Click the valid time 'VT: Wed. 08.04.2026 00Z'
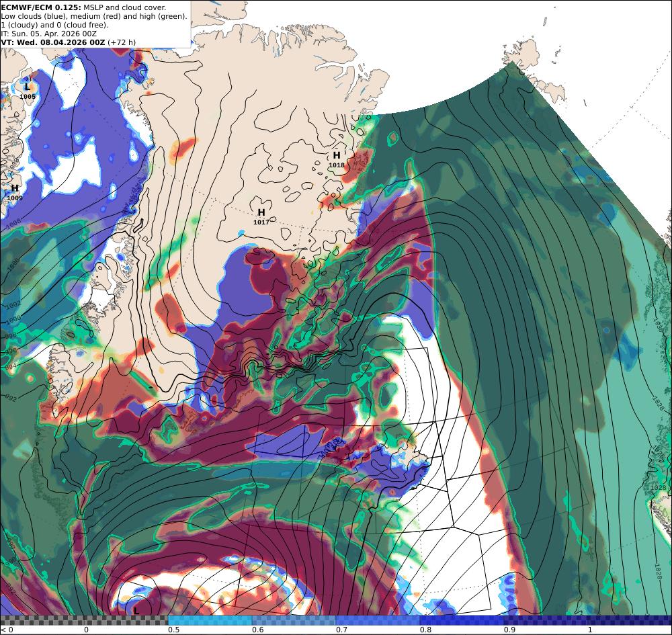This screenshot has width=672, height=635. coord(52,42)
